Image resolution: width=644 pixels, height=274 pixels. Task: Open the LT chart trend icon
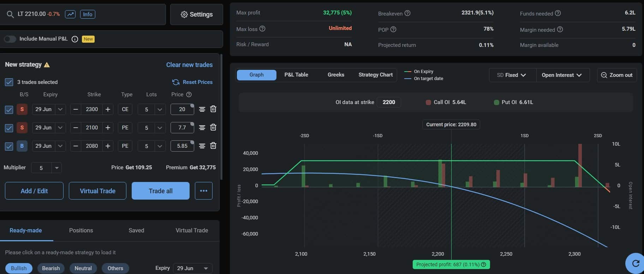[x=70, y=14]
